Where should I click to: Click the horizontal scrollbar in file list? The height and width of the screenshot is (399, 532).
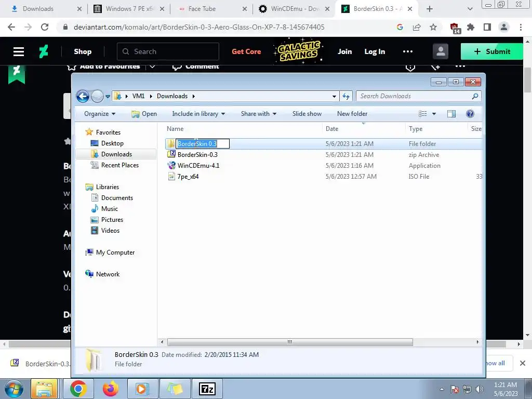pyautogui.click(x=290, y=342)
